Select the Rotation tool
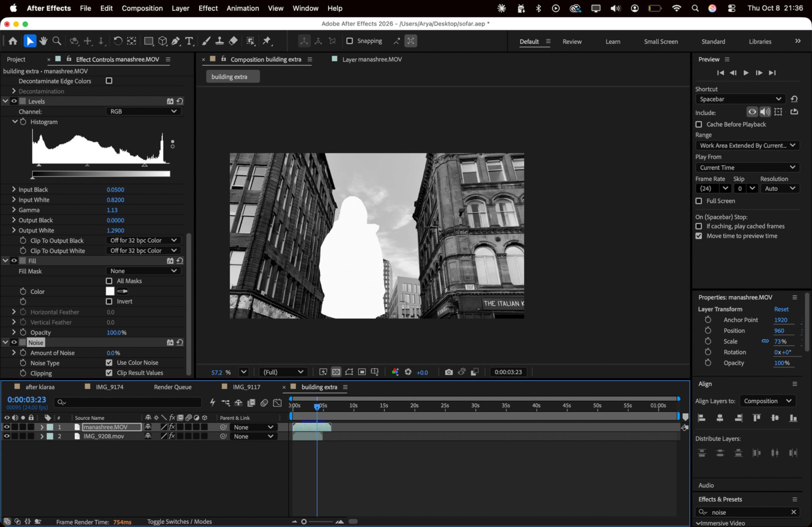Image resolution: width=812 pixels, height=527 pixels. (x=118, y=41)
